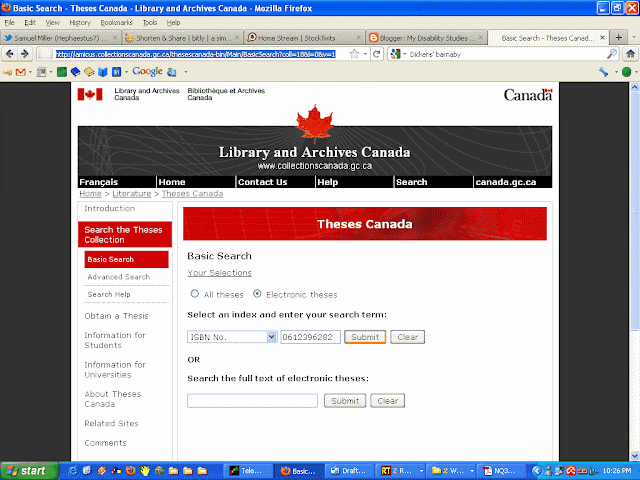Open the Gmail icon in the Google toolbar
The image size is (640, 480).
[20, 72]
